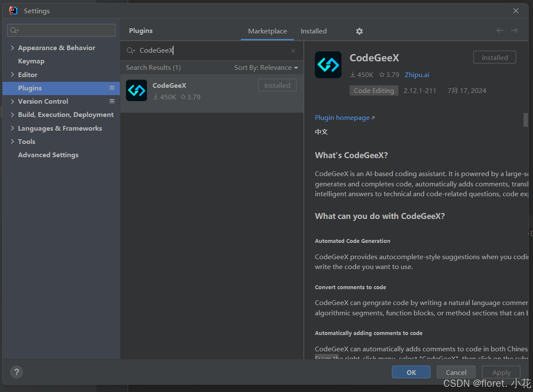This screenshot has width=533, height=392.
Task: Click the version 2.12.1-211 text
Action: click(x=420, y=90)
